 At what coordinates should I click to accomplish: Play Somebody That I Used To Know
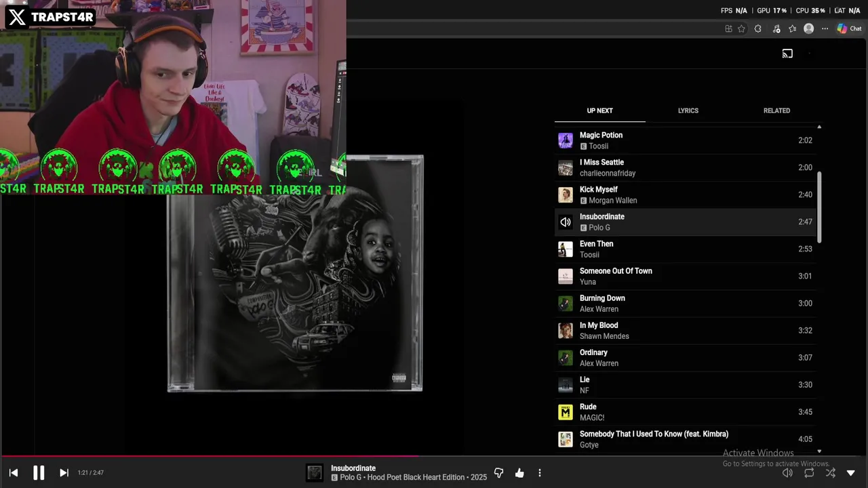point(685,439)
